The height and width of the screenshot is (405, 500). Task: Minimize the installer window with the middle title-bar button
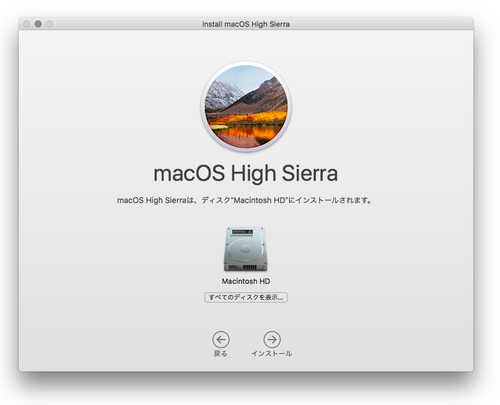(x=38, y=24)
